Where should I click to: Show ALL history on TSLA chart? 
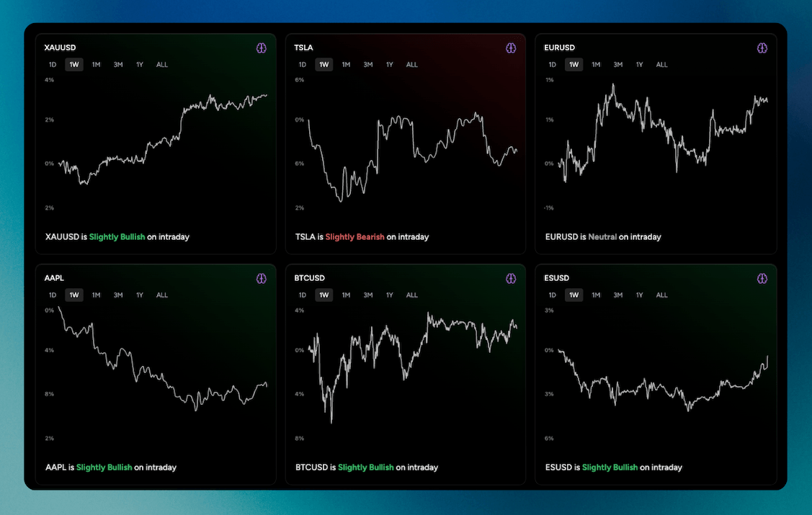(411, 65)
